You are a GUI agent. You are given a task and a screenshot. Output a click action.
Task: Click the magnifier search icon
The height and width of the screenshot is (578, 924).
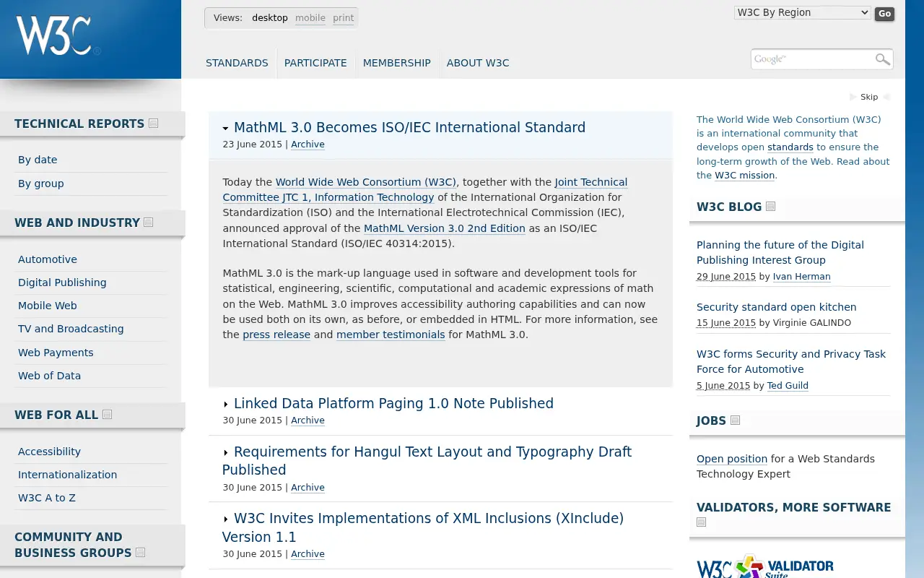click(882, 59)
